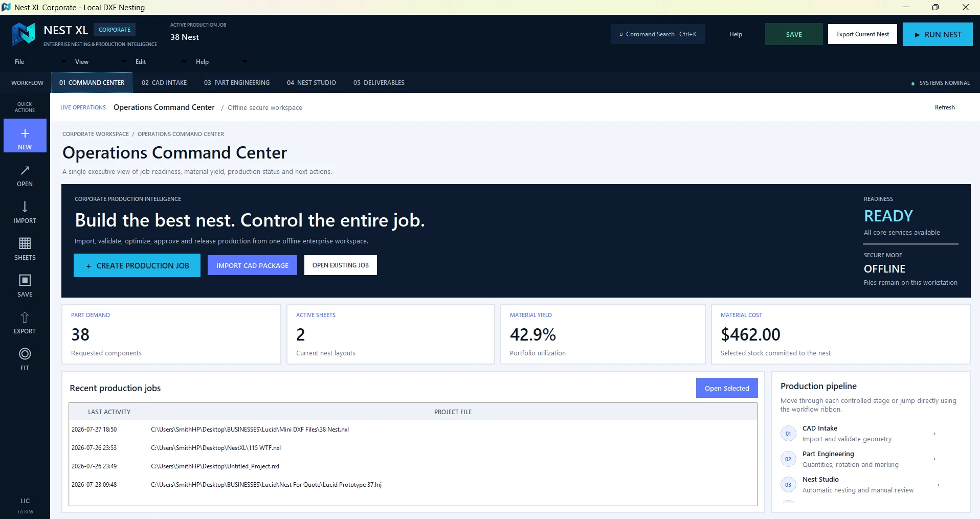
Task: Switch to the 03 Part Engineering tab
Action: point(237,83)
